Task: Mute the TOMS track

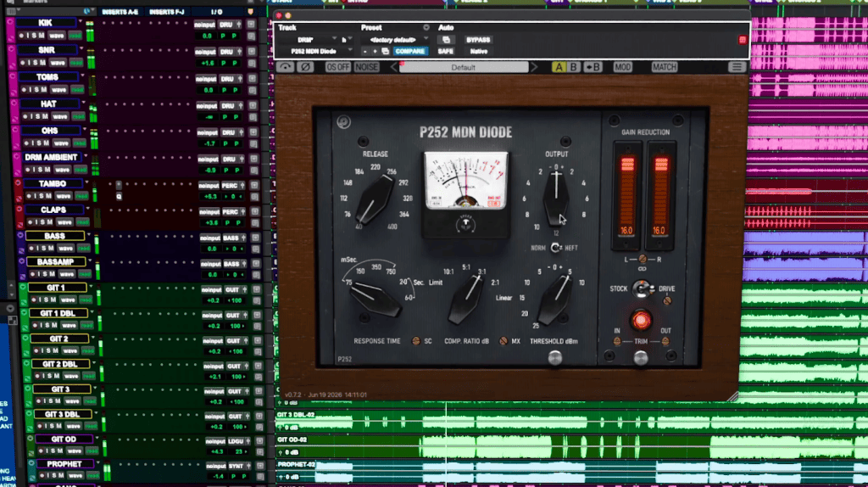Action: click(x=44, y=90)
